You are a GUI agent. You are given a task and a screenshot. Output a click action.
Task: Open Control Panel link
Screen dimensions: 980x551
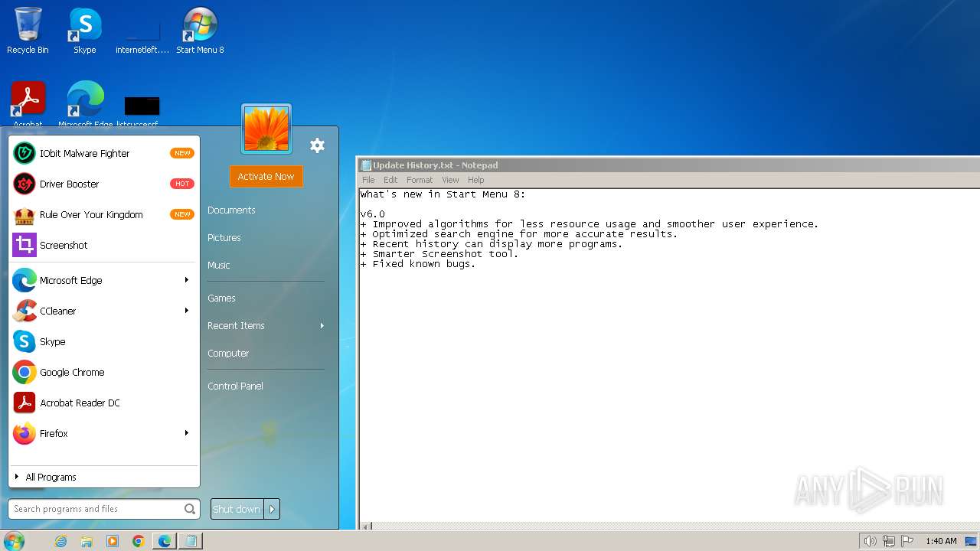point(235,386)
